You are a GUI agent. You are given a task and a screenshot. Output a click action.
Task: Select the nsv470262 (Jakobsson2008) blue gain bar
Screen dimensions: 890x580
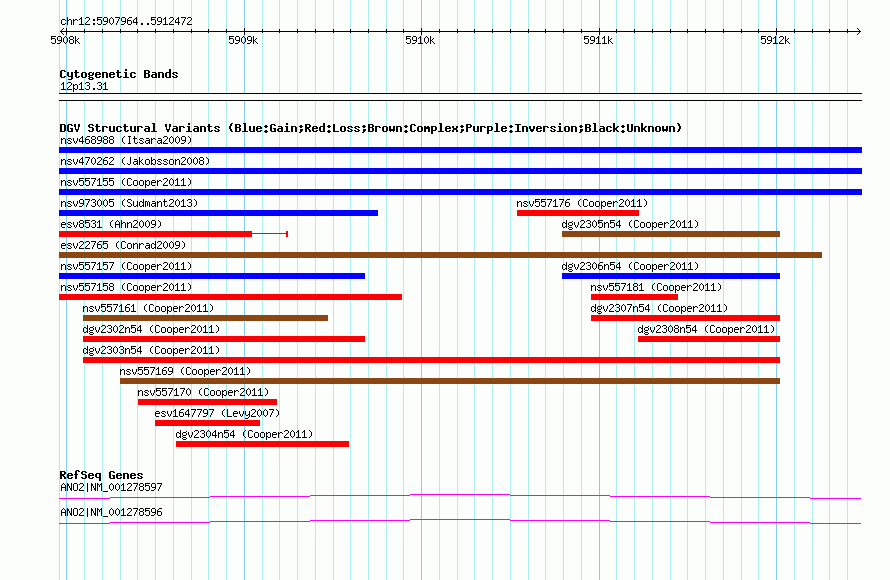[460, 171]
